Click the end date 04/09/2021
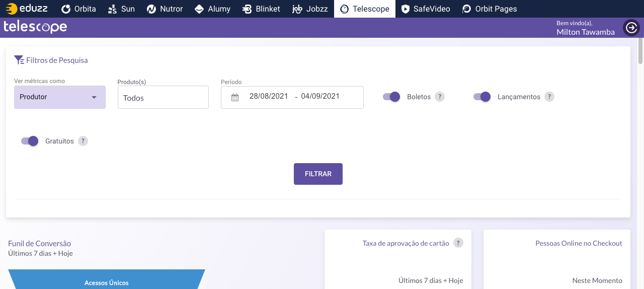 320,96
